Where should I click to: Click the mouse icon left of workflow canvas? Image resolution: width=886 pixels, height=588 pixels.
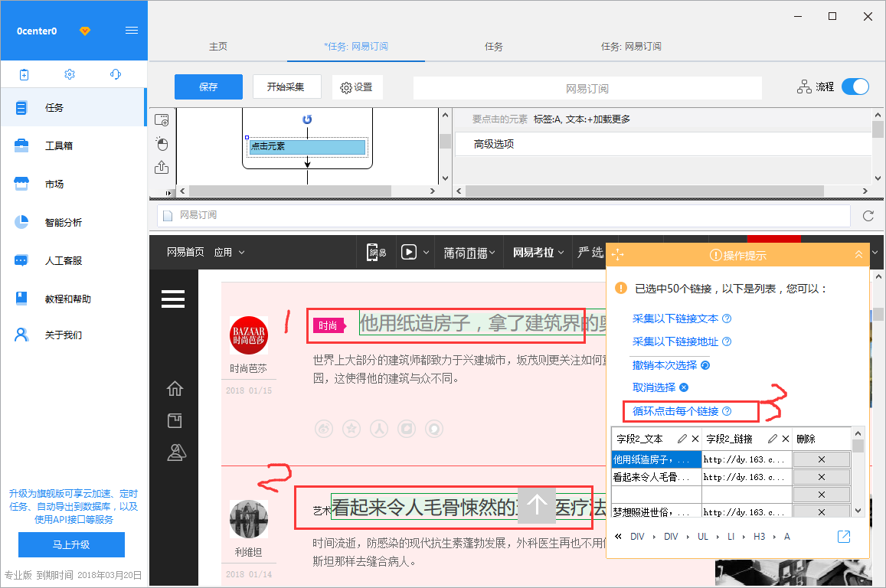[x=162, y=144]
